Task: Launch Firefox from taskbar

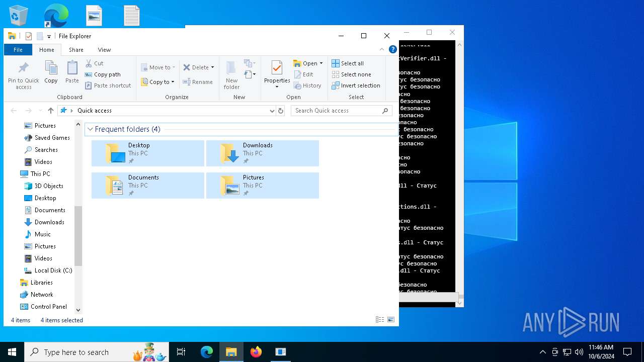Action: 256,352
